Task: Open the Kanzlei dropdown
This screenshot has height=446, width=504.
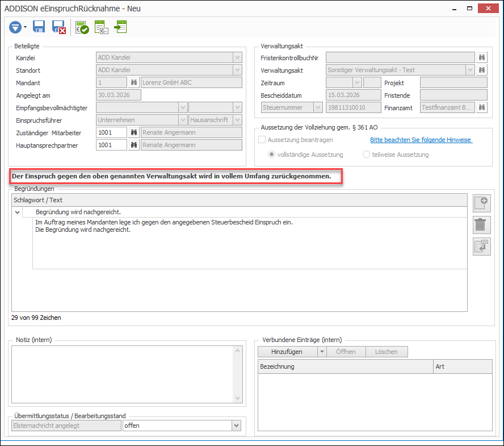Action: point(237,57)
